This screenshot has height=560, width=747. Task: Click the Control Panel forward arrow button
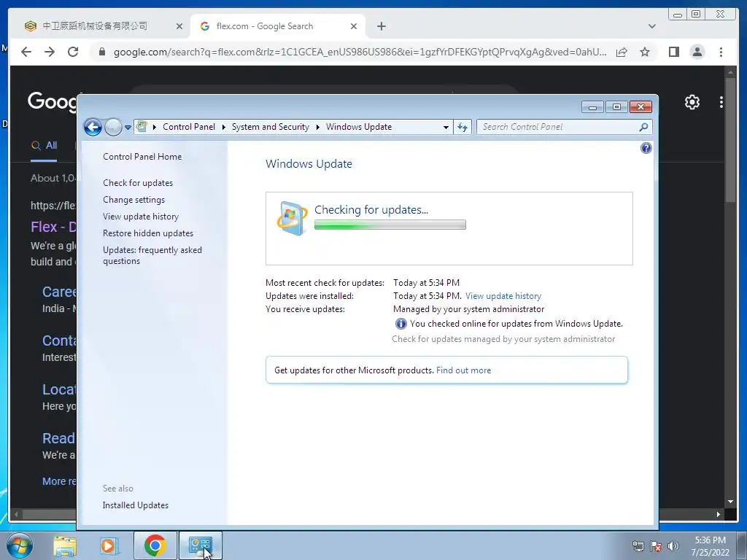pos(113,127)
